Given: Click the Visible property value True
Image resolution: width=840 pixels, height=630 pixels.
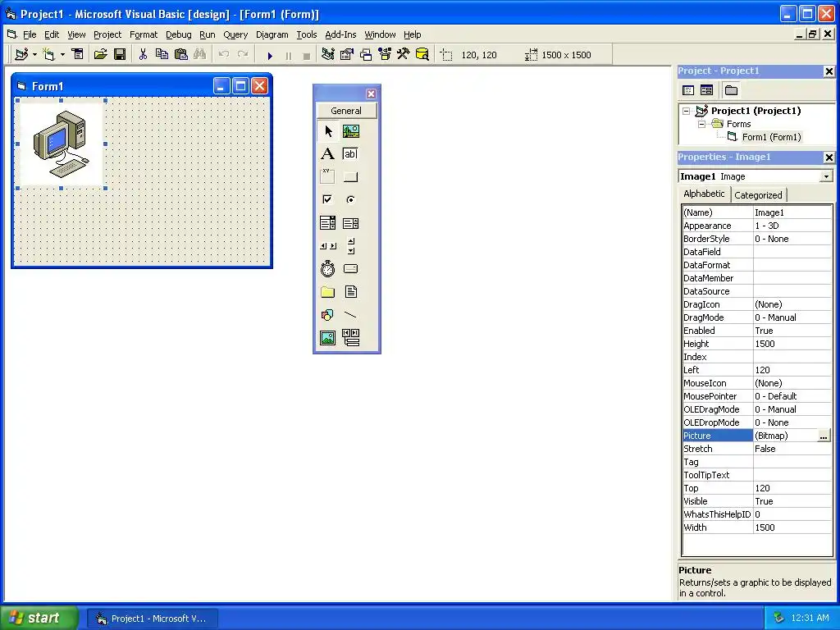Looking at the screenshot, I should coord(792,501).
